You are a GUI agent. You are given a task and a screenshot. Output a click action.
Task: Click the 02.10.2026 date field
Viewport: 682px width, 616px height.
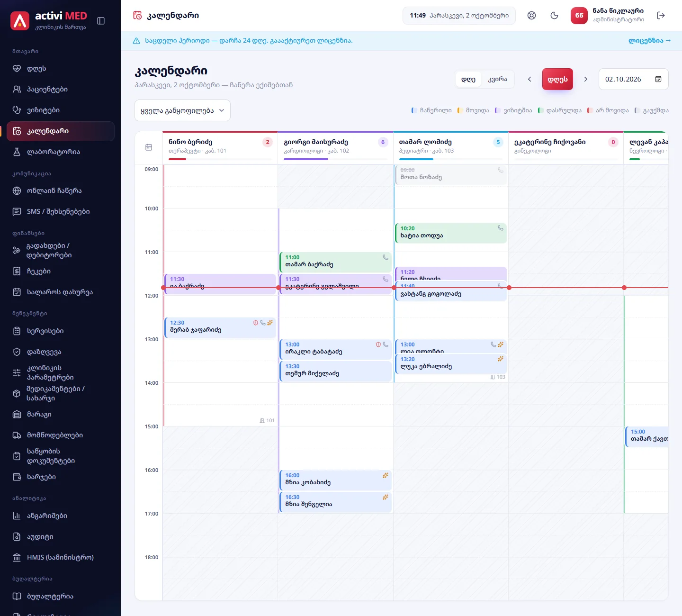633,79
